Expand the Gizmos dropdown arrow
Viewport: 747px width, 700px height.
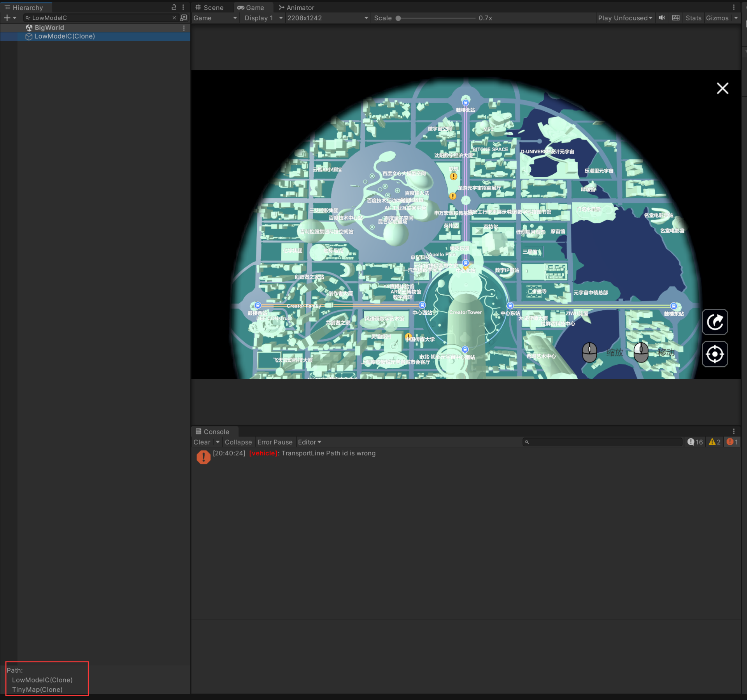(736, 18)
